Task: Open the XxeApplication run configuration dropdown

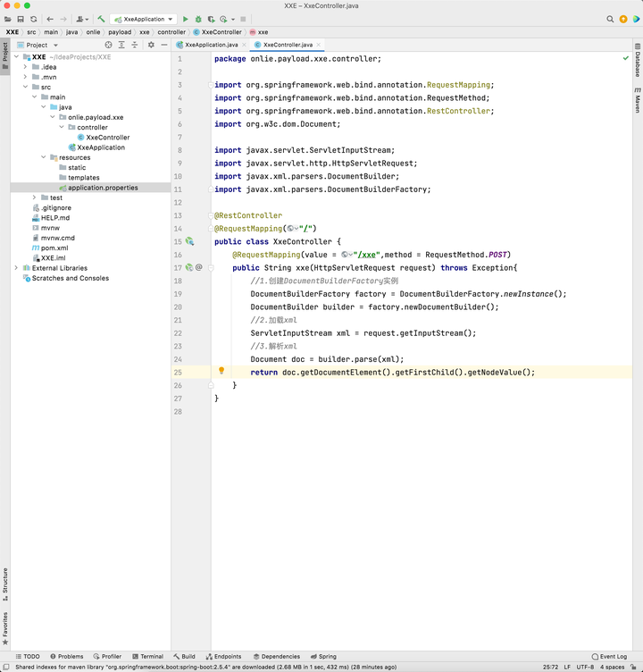Action: pyautogui.click(x=143, y=19)
